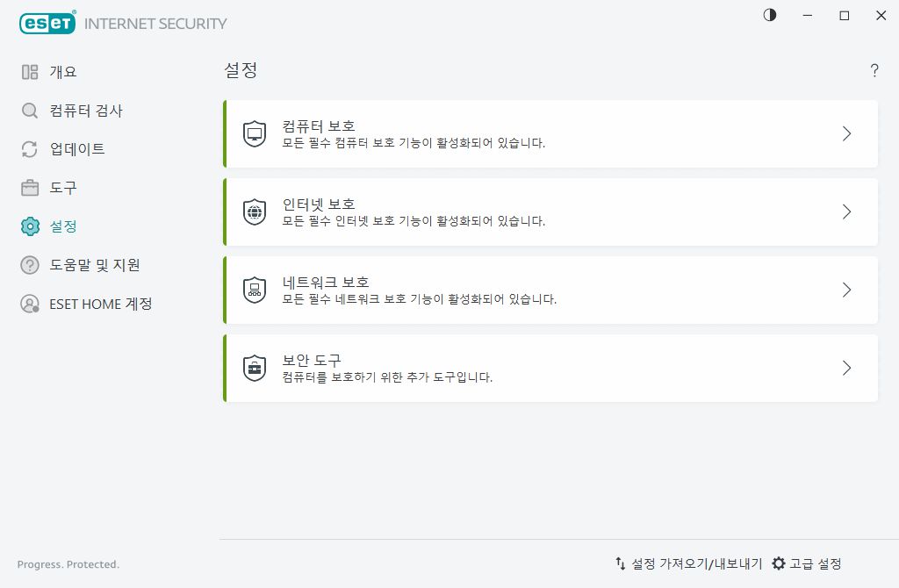Open 도움말 및 지원 question icon
Viewport: 899px width, 588px height.
[29, 265]
